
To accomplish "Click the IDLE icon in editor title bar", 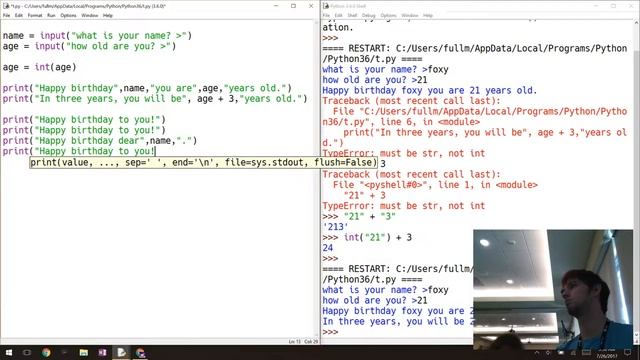I will [6, 6].
